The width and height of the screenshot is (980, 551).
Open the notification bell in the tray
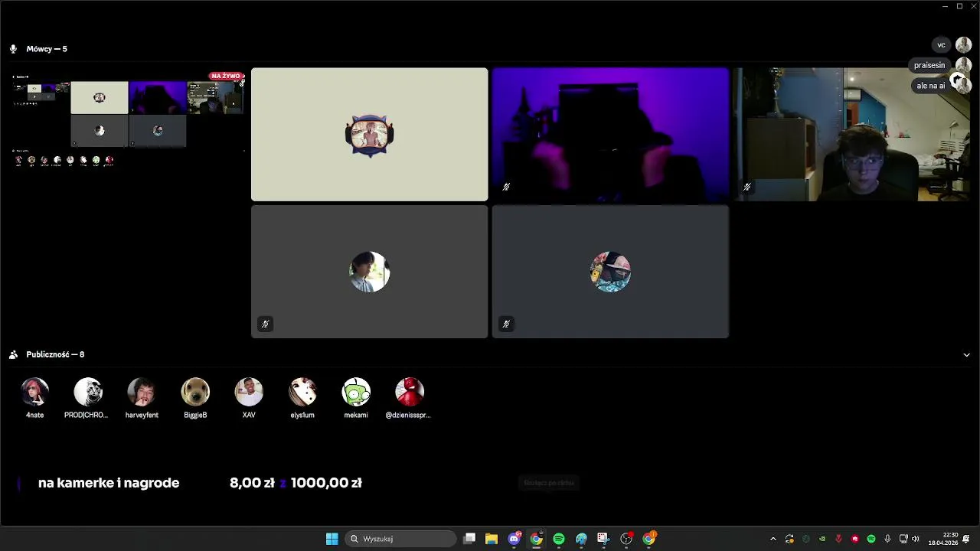pos(967,539)
